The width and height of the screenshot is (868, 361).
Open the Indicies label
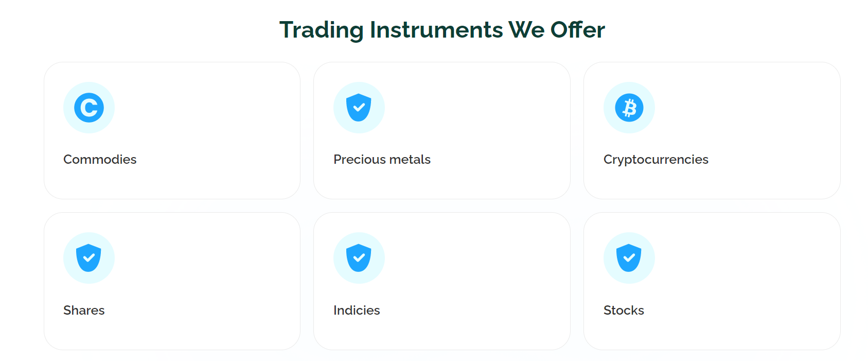[x=357, y=311]
